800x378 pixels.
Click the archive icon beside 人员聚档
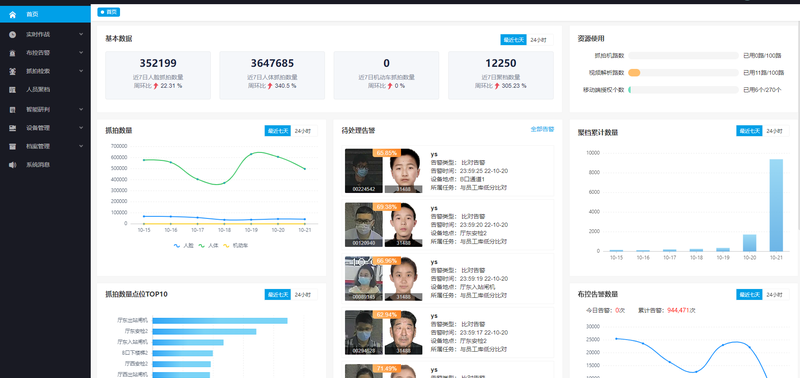click(13, 90)
